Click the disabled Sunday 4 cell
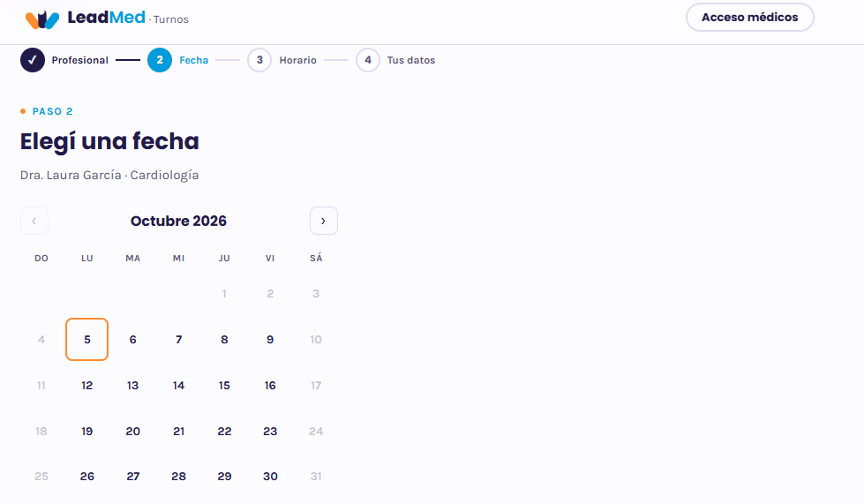The width and height of the screenshot is (864, 504). [x=41, y=339]
